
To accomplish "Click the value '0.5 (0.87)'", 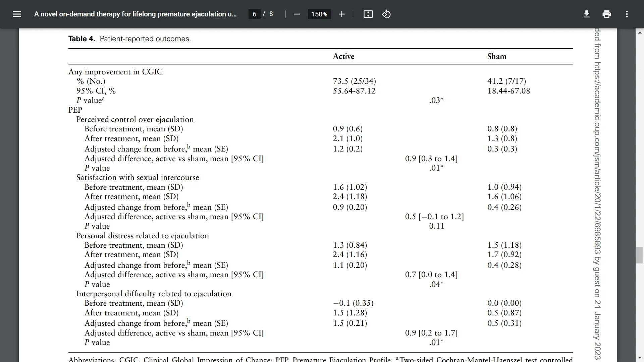I will click(x=504, y=313).
